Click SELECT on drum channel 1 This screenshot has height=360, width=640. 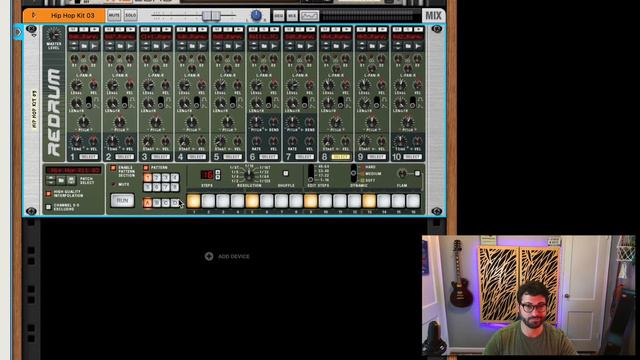tap(88, 157)
